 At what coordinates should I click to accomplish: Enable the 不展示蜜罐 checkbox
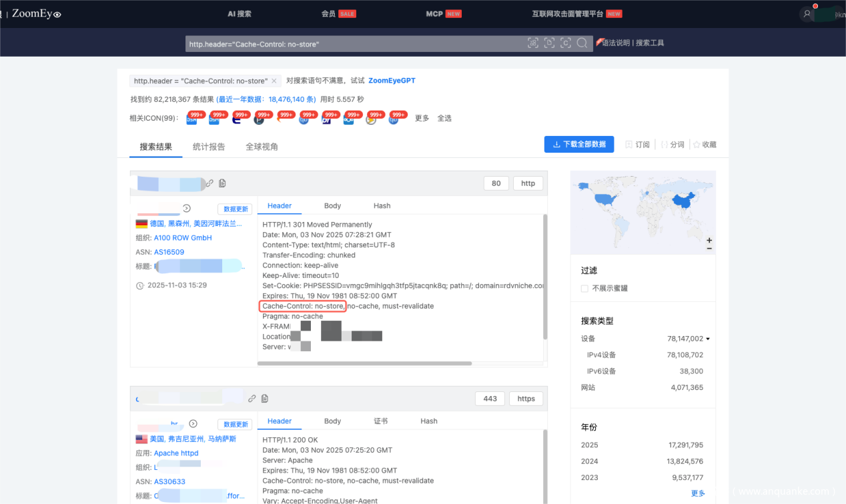[x=584, y=289]
